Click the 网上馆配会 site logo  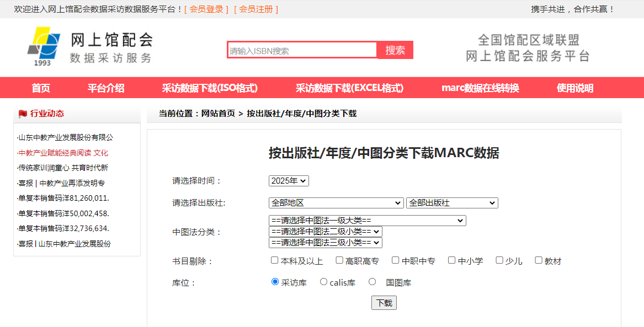90,47
